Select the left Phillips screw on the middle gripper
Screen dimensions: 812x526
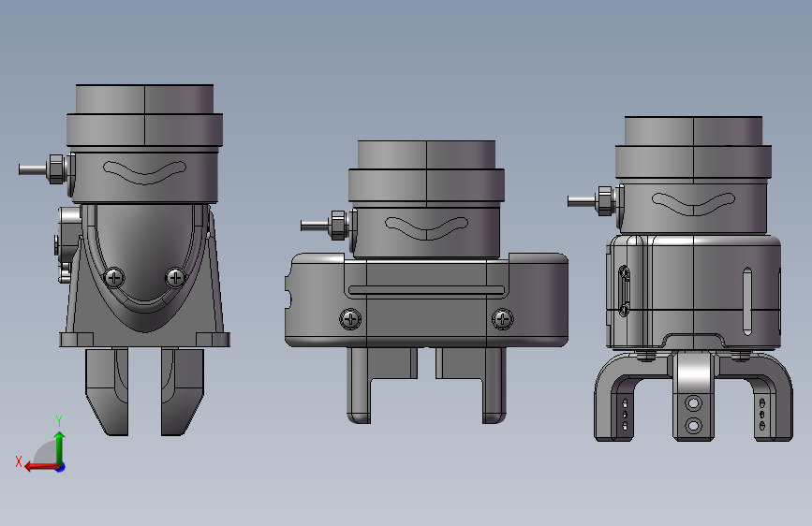coord(350,319)
